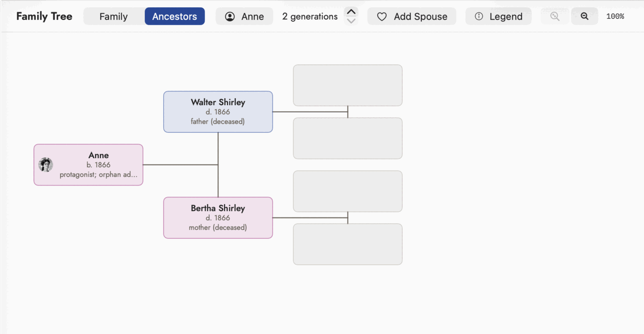The width and height of the screenshot is (644, 334).
Task: Click the 'b. 1866' birth year text
Action: tap(98, 165)
